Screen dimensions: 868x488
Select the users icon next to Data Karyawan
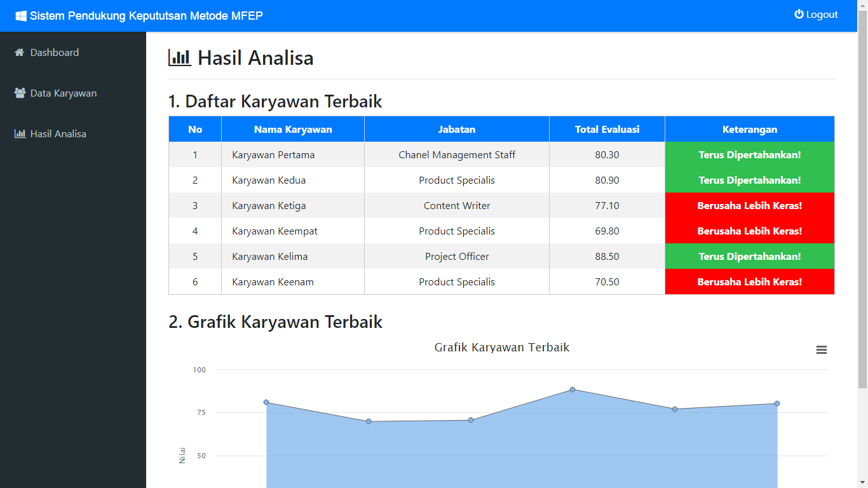(19, 93)
